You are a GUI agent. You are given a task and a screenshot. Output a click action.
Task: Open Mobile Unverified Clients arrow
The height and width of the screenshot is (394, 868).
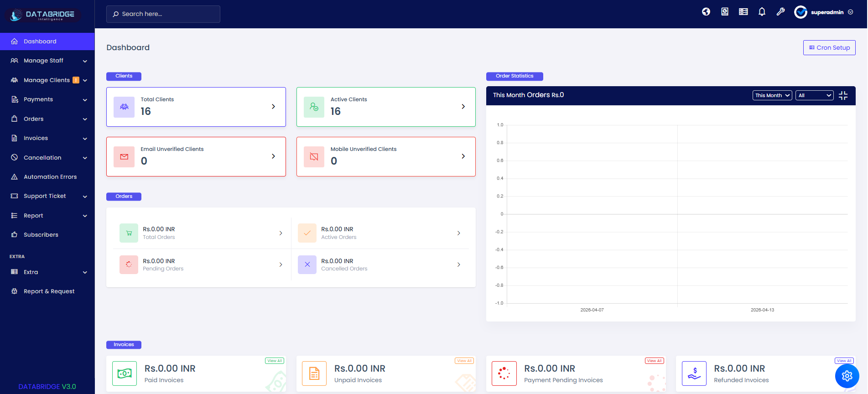(463, 156)
